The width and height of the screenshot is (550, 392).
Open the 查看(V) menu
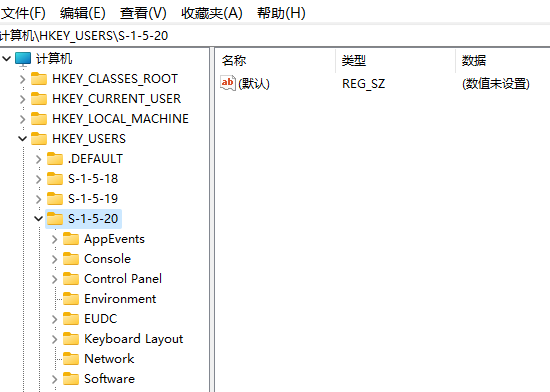click(x=143, y=13)
